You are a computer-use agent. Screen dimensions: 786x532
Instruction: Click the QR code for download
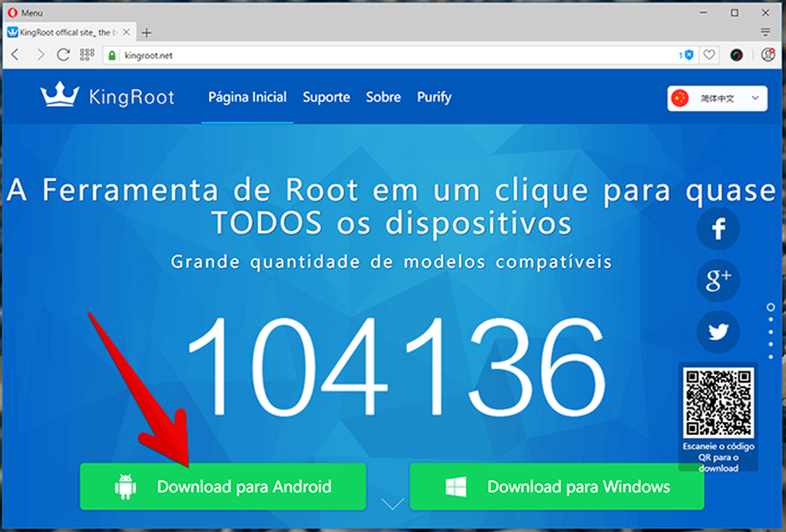719,402
